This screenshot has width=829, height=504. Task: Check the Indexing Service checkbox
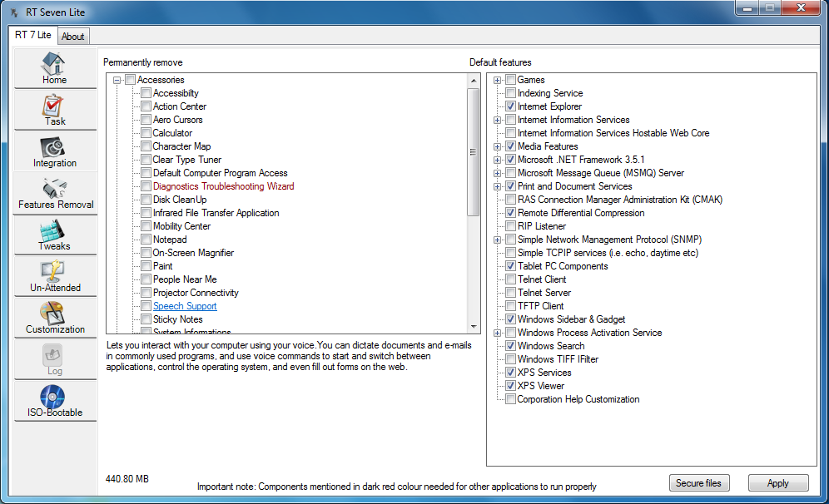[511, 93]
